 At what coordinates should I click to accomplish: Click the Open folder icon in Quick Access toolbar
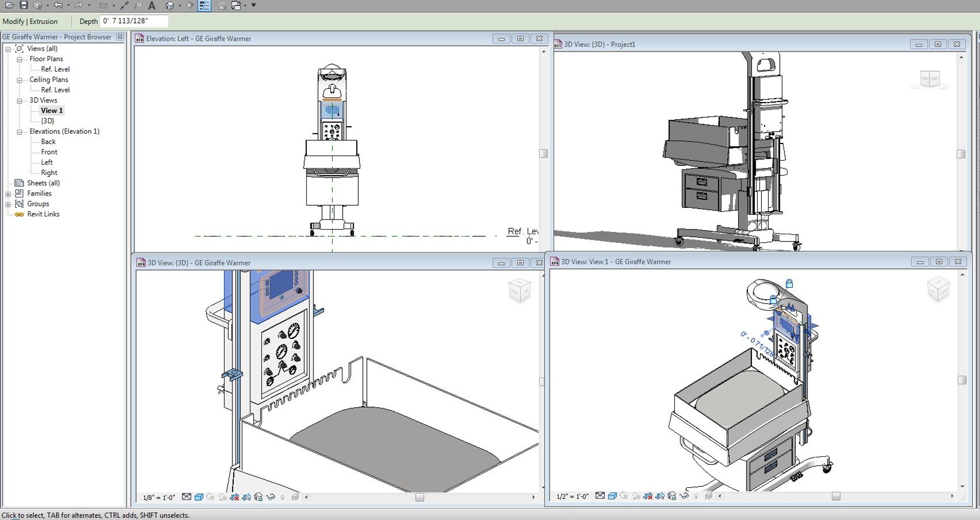pos(10,5)
